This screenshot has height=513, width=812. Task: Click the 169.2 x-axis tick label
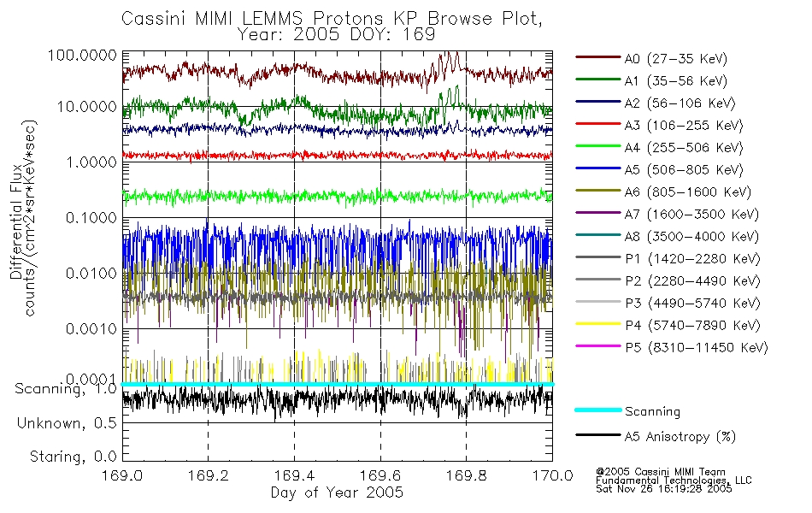click(209, 475)
